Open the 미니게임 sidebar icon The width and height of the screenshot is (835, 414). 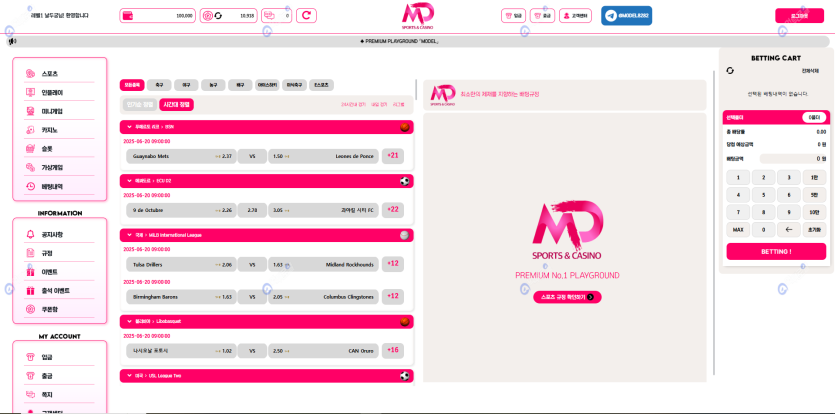point(30,111)
